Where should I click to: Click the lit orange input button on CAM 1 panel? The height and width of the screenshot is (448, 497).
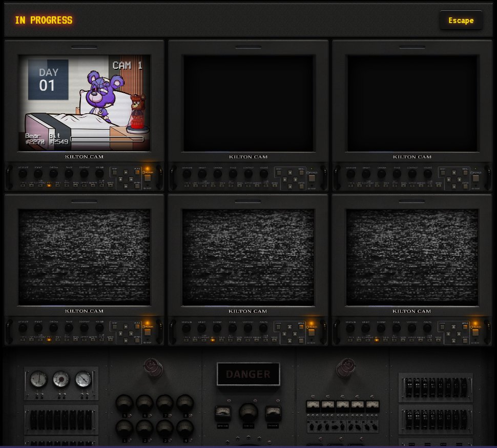[x=49, y=186]
